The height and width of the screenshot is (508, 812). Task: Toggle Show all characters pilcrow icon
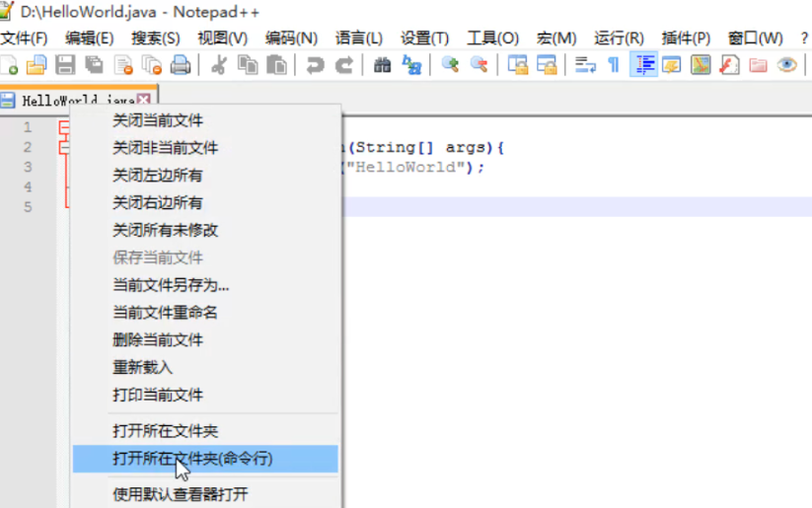[614, 65]
